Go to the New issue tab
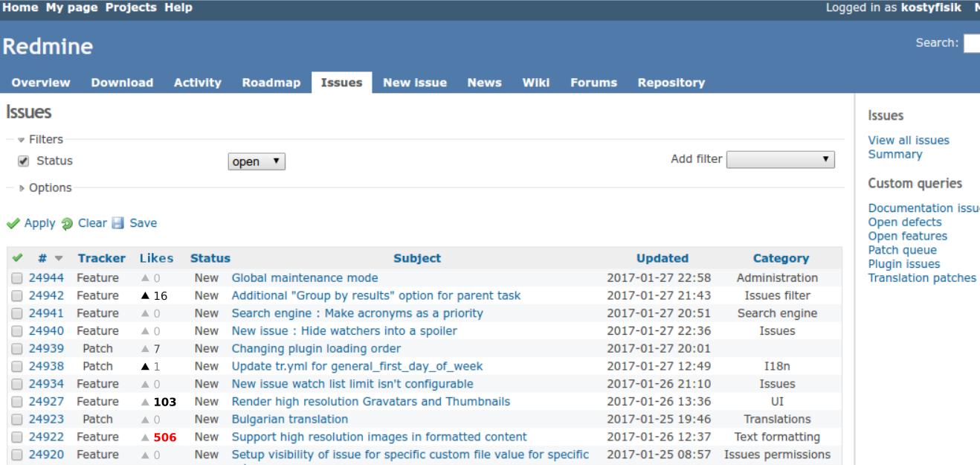Viewport: 980px width, 465px height. (415, 83)
